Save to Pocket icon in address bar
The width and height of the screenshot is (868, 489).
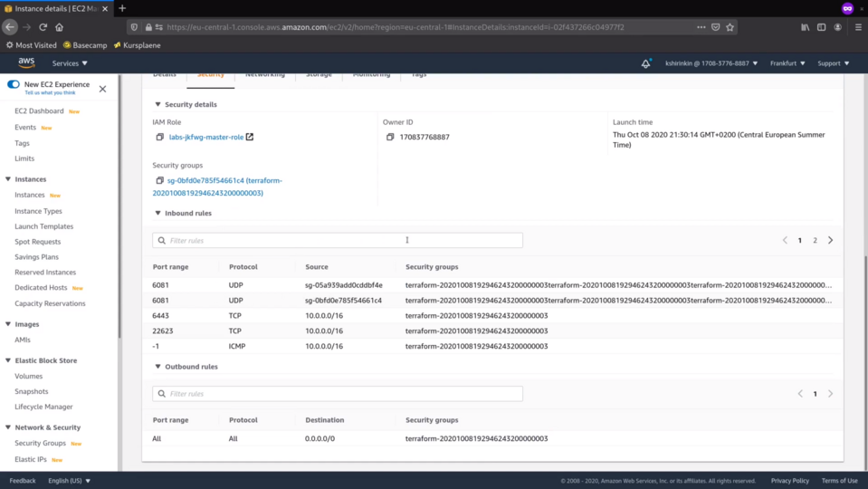click(x=716, y=27)
